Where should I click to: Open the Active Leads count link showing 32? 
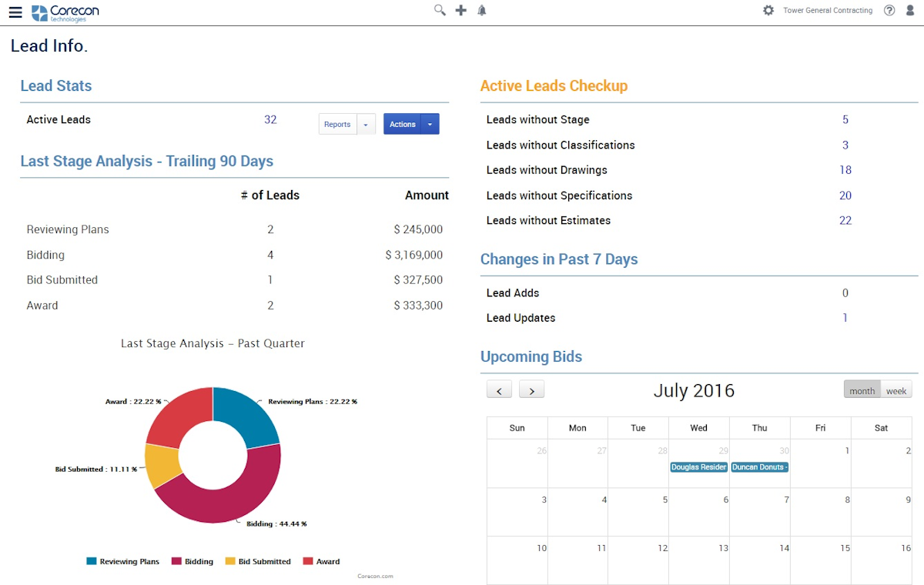click(270, 119)
